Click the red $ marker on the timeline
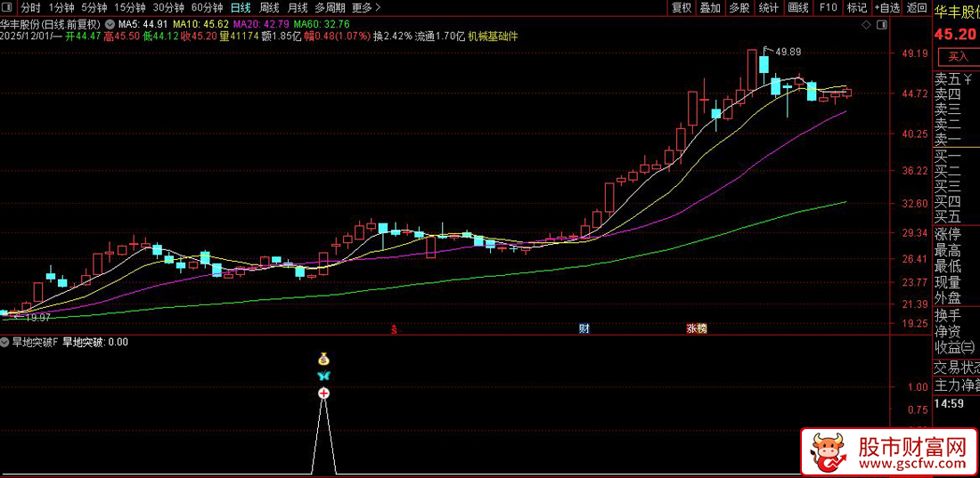 tap(394, 328)
